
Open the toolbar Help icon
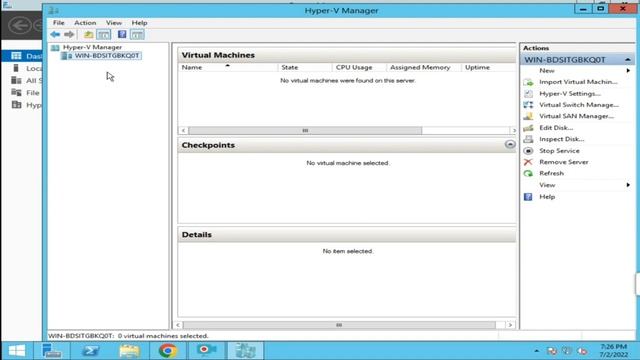click(122, 34)
